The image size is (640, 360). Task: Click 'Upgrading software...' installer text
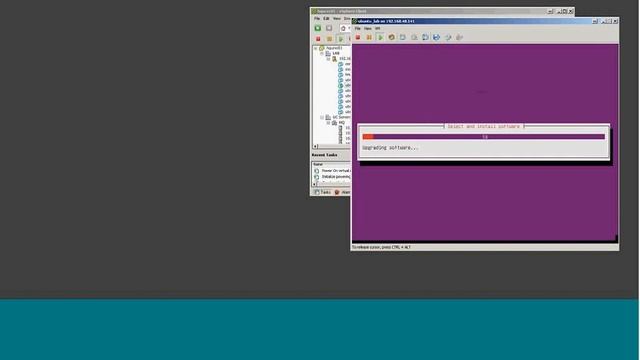point(390,148)
